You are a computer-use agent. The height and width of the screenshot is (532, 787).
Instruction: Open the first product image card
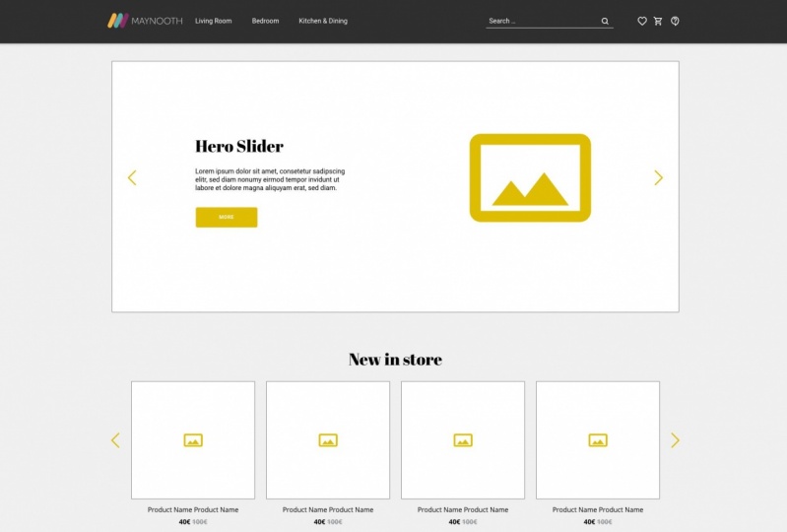click(193, 440)
